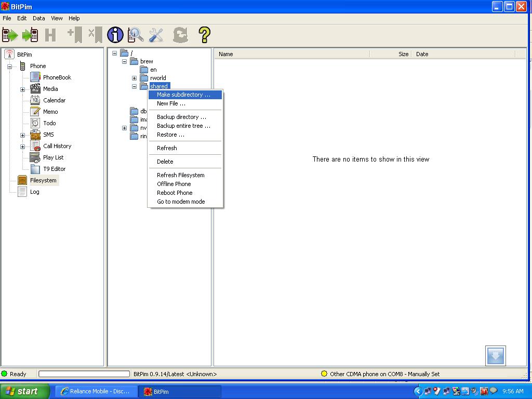Click the Play List icon
532x399 pixels.
[35, 157]
